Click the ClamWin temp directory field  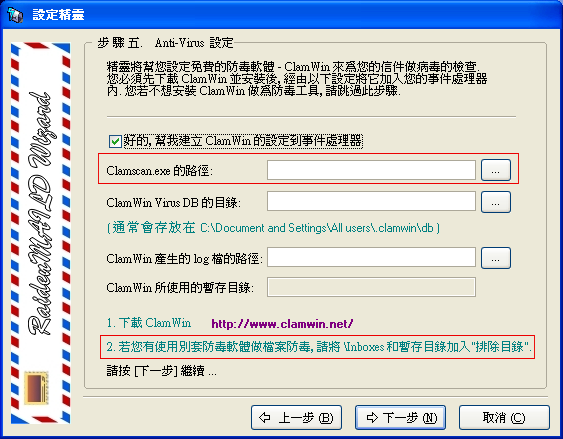(371, 287)
